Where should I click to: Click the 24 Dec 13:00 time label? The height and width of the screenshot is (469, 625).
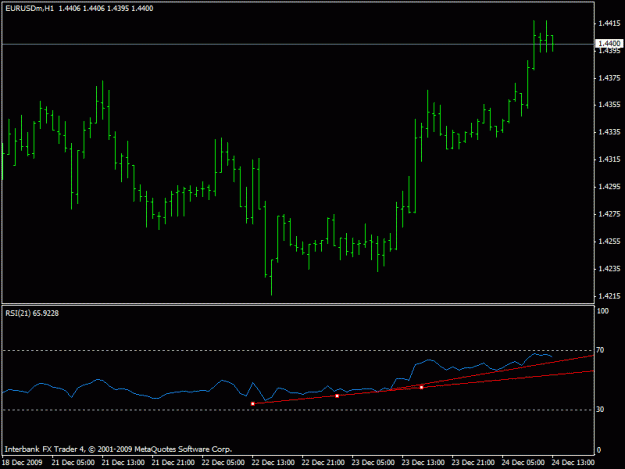pos(573,462)
